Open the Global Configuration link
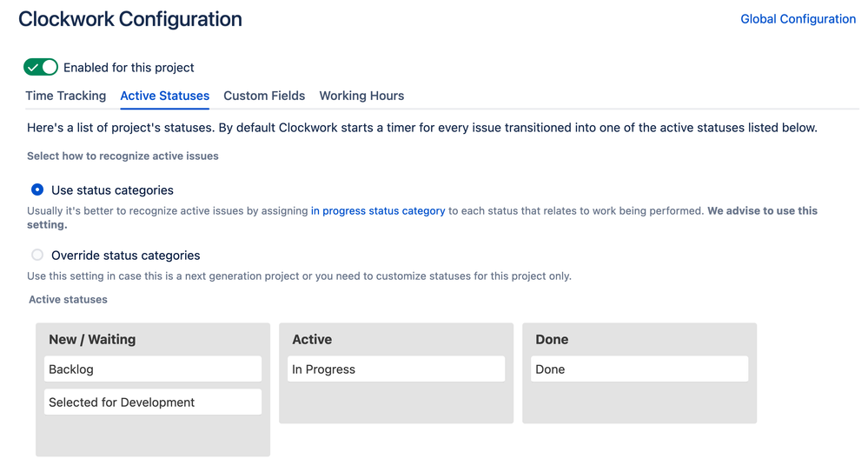Screen dimensions: 868x472 pyautogui.click(x=798, y=19)
